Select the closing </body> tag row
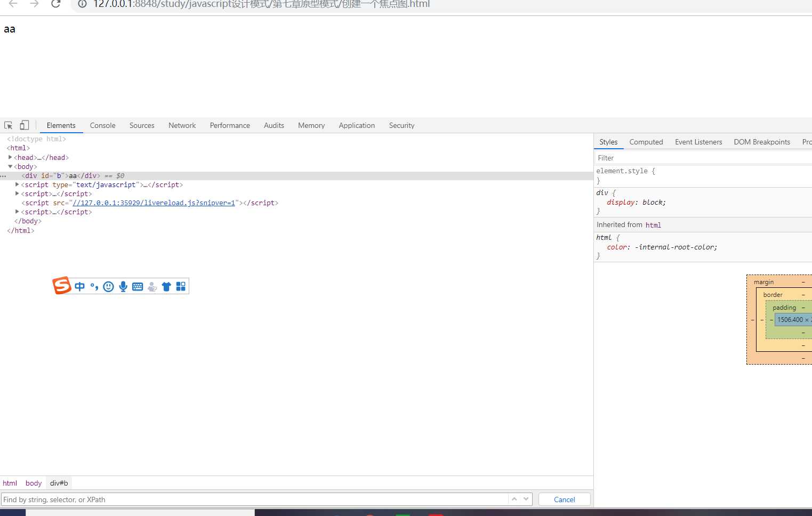Screen dimensions: 812x516 pos(28,221)
